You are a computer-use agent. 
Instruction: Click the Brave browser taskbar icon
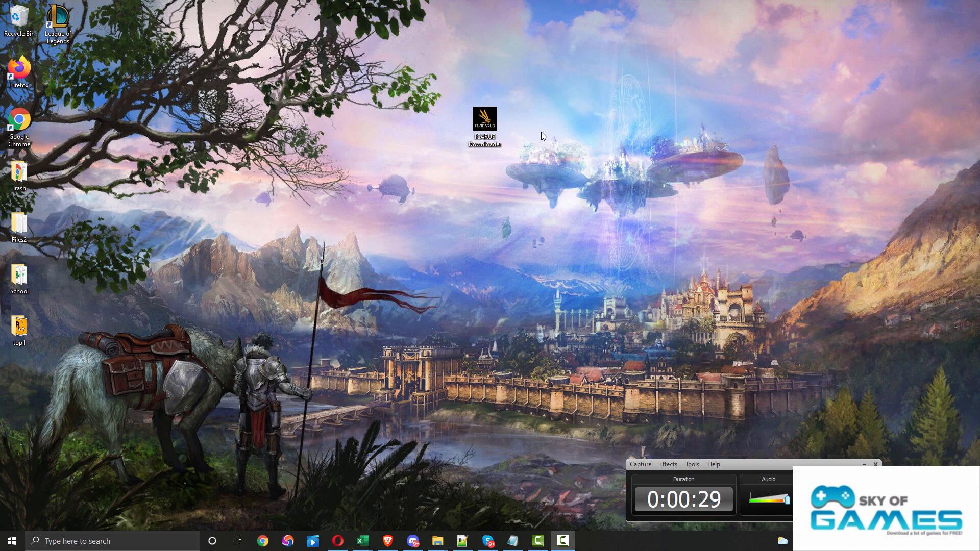click(387, 541)
